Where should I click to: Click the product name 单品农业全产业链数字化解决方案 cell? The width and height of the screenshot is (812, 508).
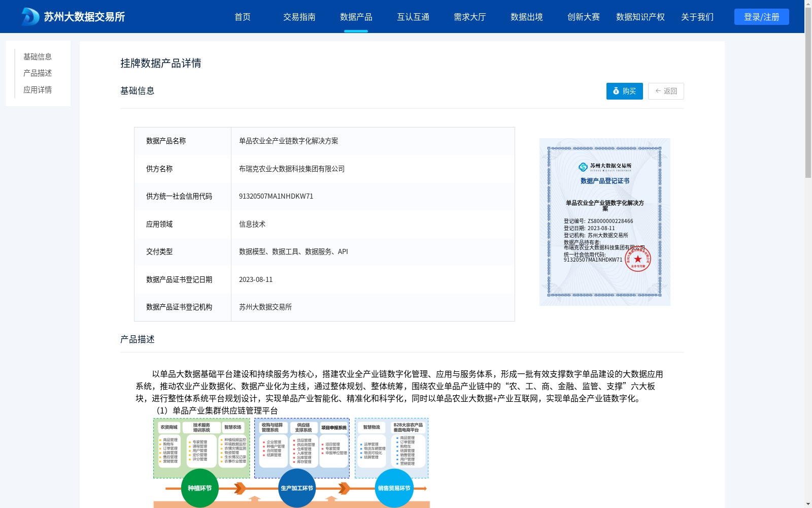[373, 141]
